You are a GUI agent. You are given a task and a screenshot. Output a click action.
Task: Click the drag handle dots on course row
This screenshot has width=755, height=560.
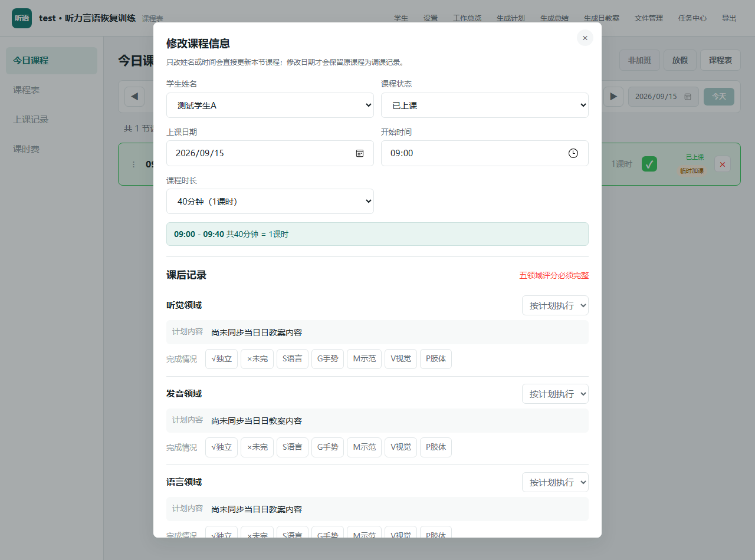(x=133, y=164)
